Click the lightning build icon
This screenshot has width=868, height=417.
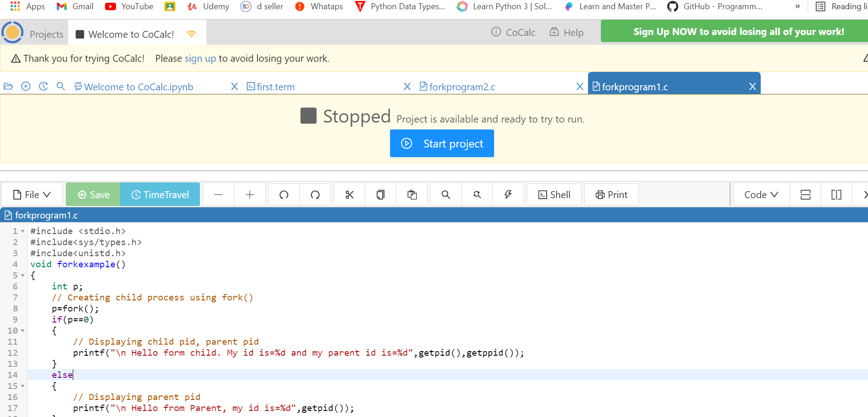point(508,194)
